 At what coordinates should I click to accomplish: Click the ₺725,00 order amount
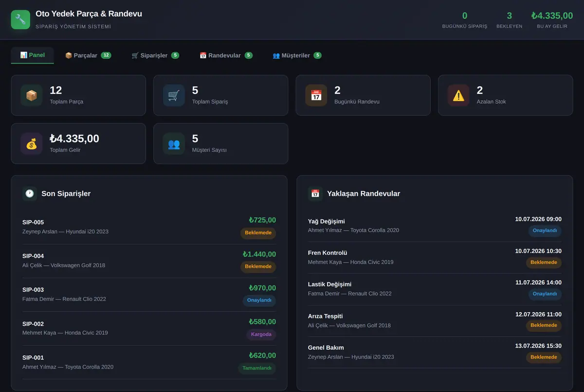point(262,220)
